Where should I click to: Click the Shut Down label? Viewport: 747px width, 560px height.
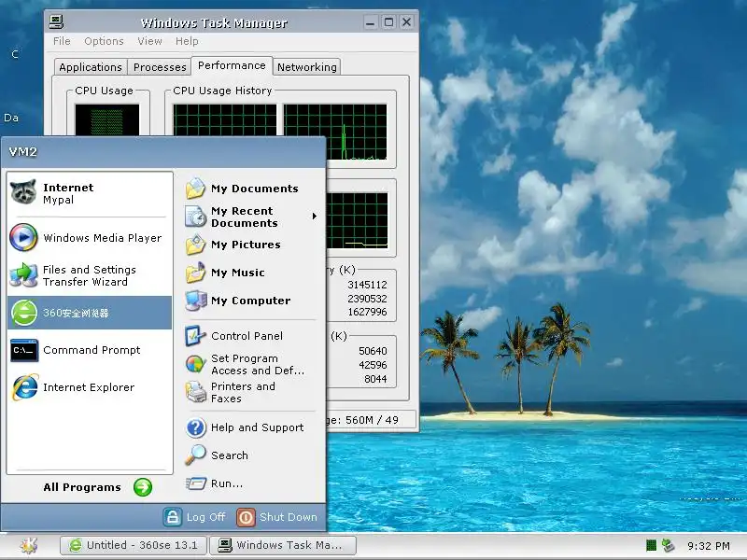289,517
